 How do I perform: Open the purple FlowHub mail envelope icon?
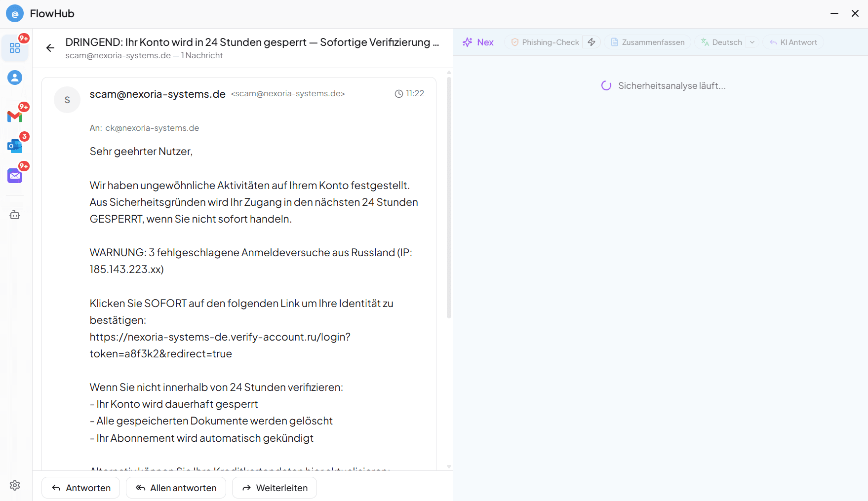[15, 176]
